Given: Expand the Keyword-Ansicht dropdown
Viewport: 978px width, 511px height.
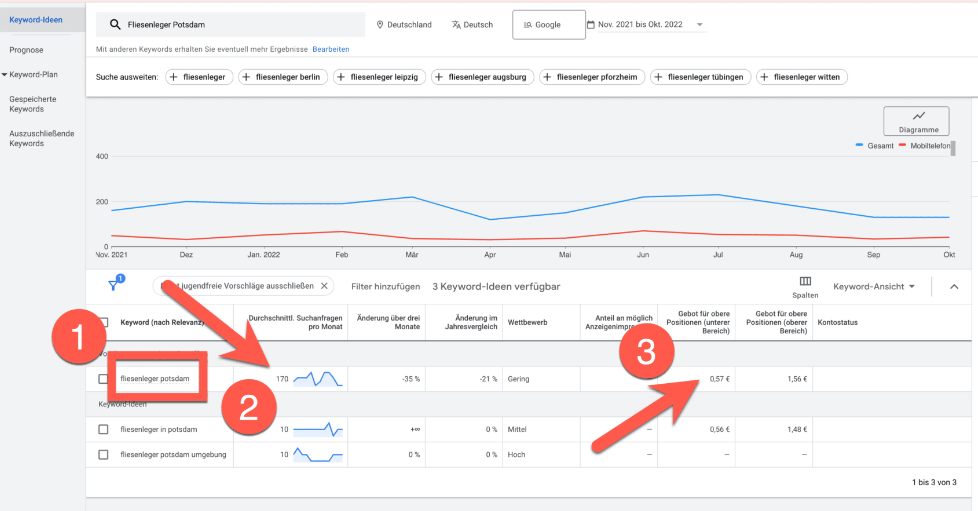Looking at the screenshot, I should click(874, 287).
